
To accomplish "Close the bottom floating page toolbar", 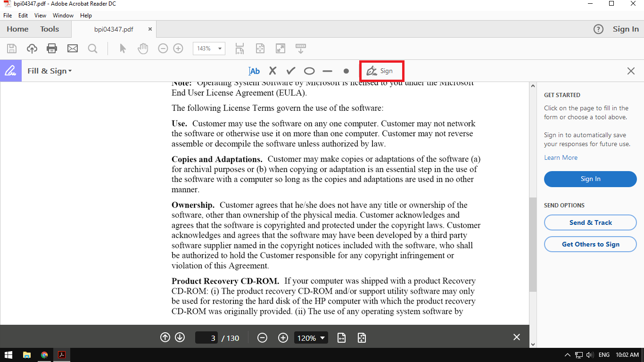I will [x=517, y=337].
